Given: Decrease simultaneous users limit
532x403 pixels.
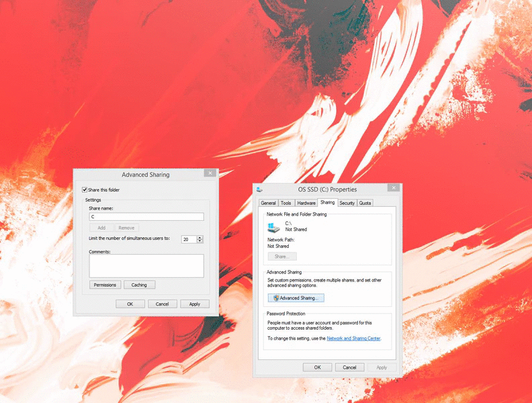Looking at the screenshot, I should [x=200, y=241].
